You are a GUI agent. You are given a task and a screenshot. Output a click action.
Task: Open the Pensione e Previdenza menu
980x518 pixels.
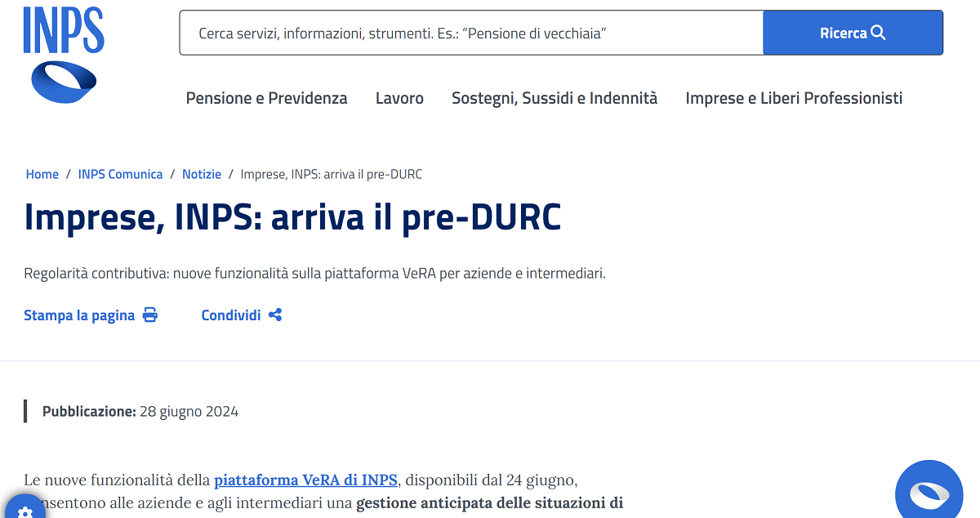(266, 98)
